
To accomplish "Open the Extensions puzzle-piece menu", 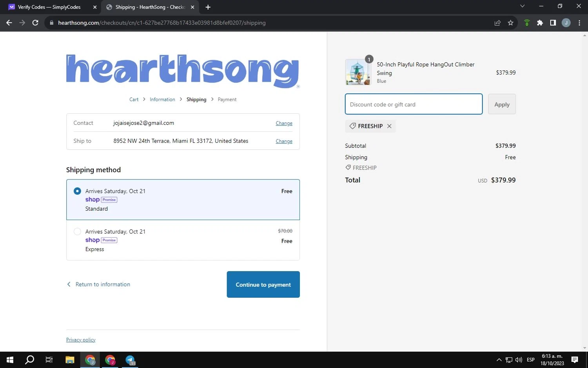I will [540, 23].
